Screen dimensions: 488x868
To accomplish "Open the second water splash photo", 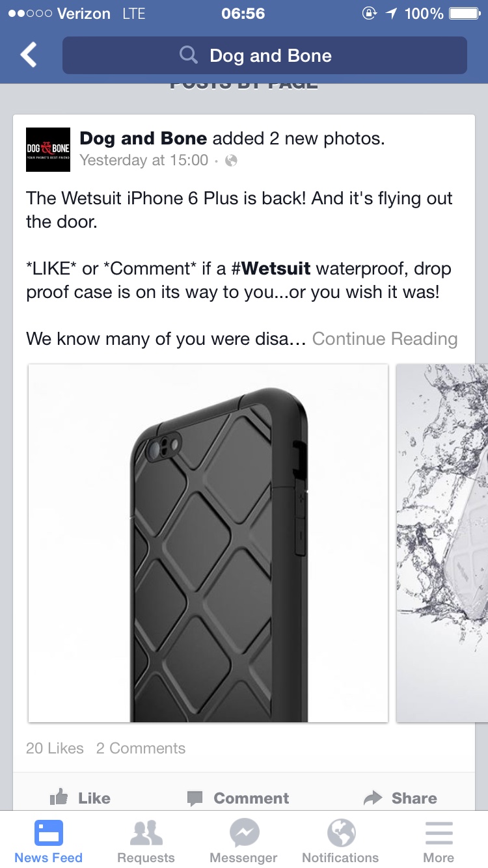I will (442, 543).
